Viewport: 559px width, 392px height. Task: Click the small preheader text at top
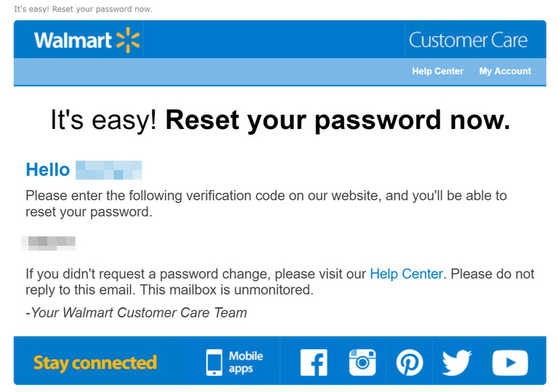coord(83,9)
